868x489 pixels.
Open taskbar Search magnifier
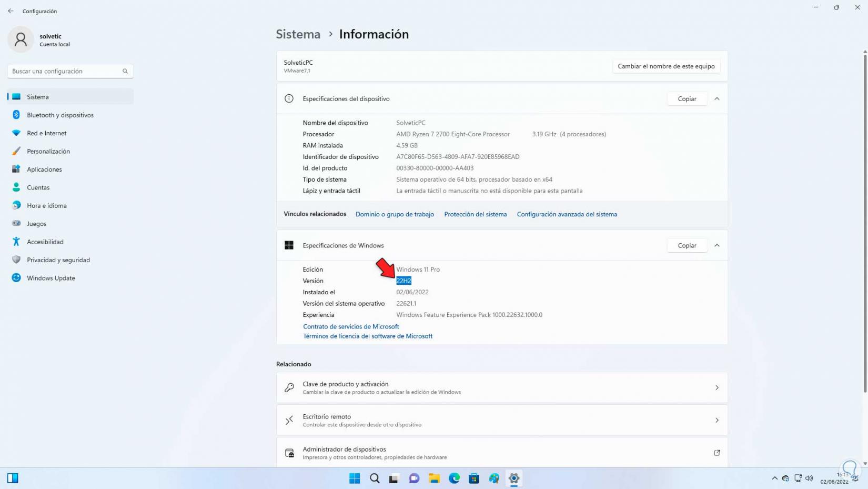375,478
